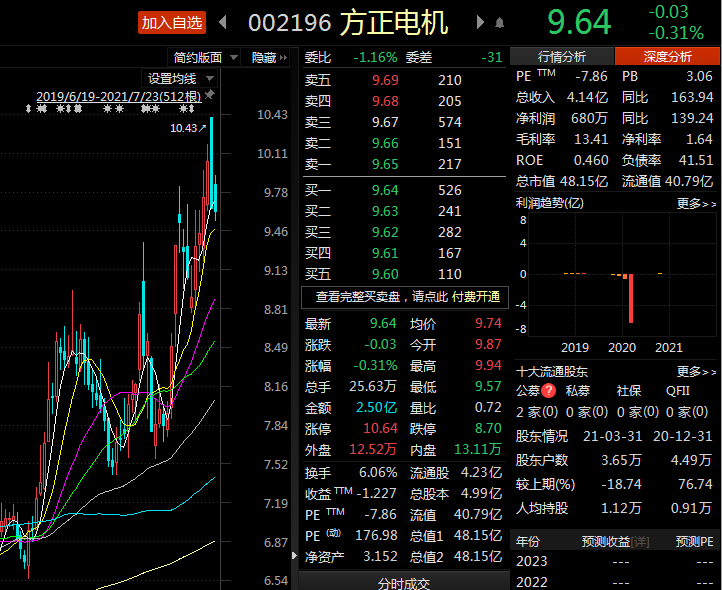Select the 卖二 price 9.66
The width and height of the screenshot is (722, 590).
pos(385,143)
